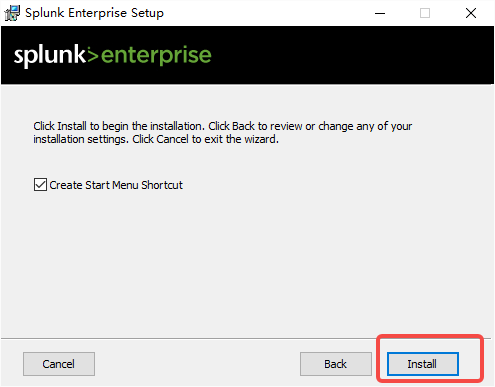The width and height of the screenshot is (495, 387).
Task: Click the 'Splunk Enterprise Setup' title text
Action: [x=94, y=13]
